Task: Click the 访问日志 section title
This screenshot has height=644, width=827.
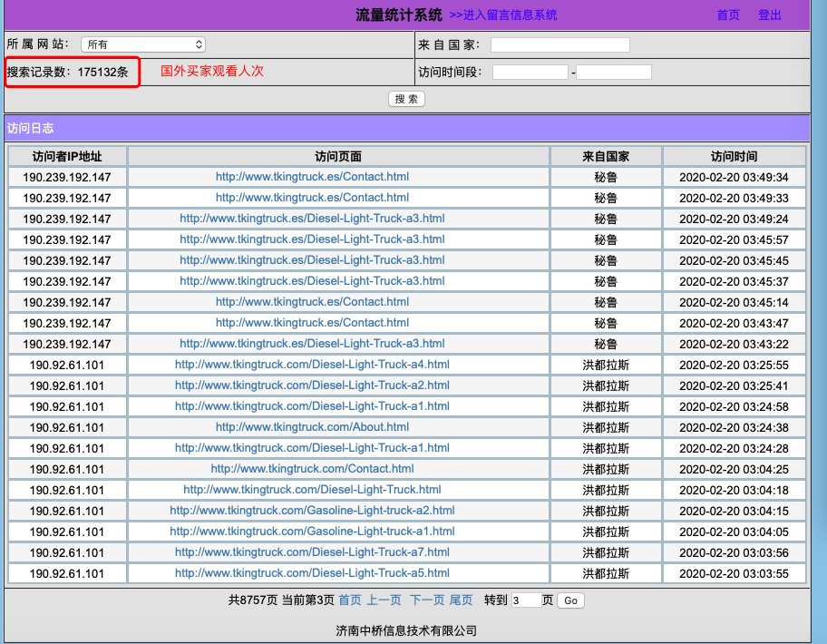Action: pos(30,128)
